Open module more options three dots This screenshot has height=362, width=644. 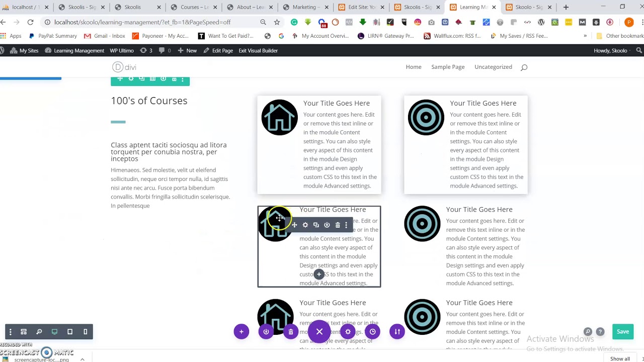pyautogui.click(x=346, y=225)
